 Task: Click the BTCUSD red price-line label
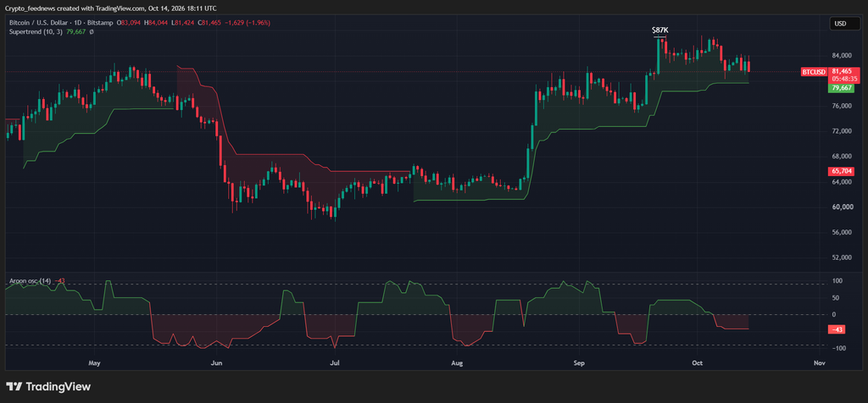tap(814, 72)
